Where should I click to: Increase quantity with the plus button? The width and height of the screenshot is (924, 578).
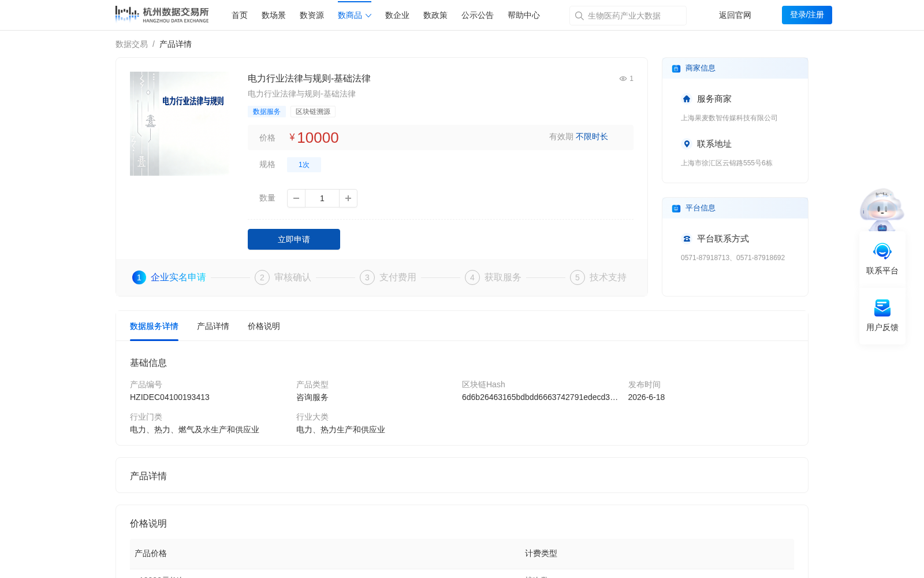[348, 198]
